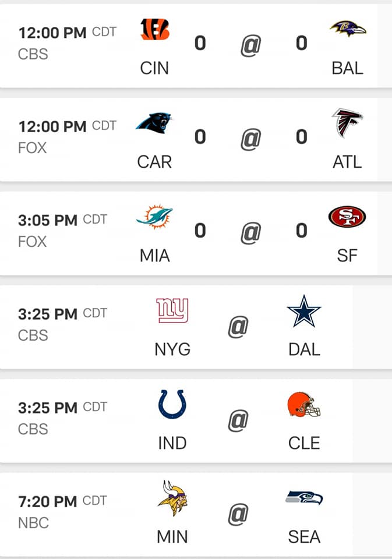Screen dimensions: 392x559
Task: Tap the Miami Dolphins logo
Action: coord(154,217)
